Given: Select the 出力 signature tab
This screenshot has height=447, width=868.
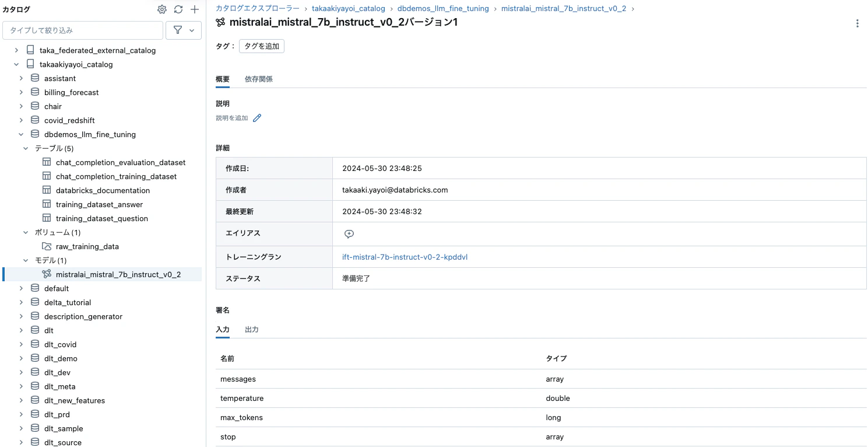Looking at the screenshot, I should 252,330.
